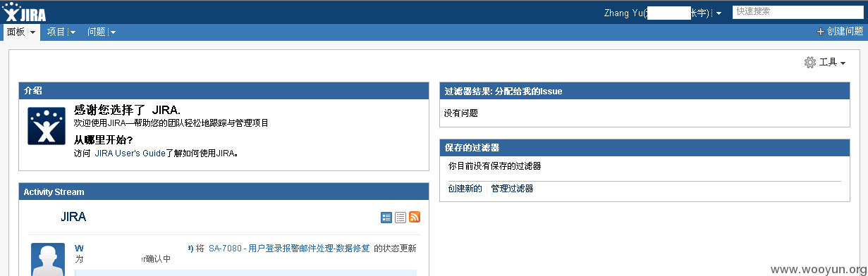Click the 介绍 gadget header
Image resolution: width=868 pixels, height=276 pixels.
coord(224,91)
